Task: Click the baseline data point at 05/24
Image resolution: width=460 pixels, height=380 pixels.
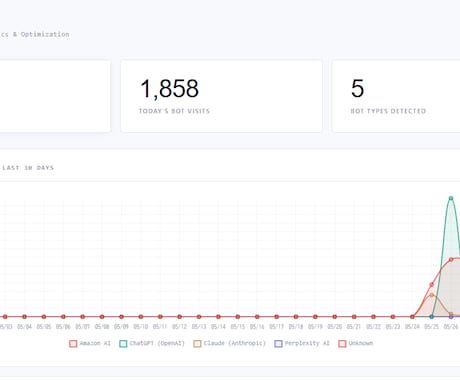Action: pos(412,317)
